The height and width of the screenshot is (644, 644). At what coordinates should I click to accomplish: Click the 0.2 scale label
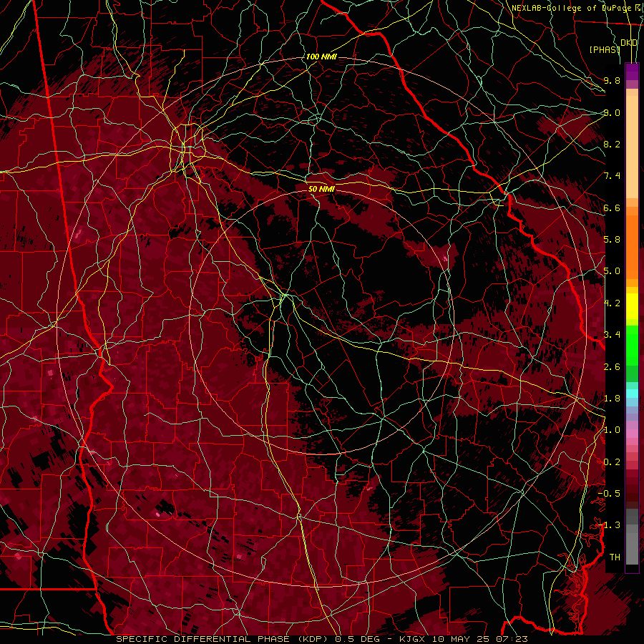[x=612, y=462]
